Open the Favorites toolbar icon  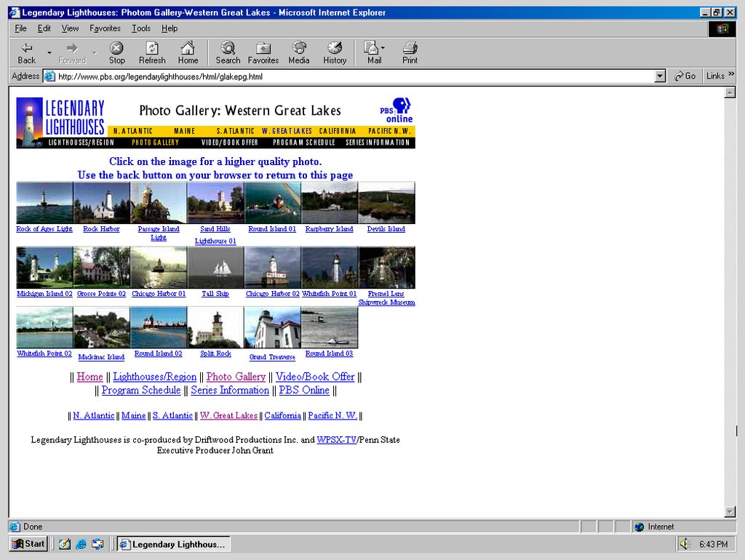pyautogui.click(x=263, y=48)
